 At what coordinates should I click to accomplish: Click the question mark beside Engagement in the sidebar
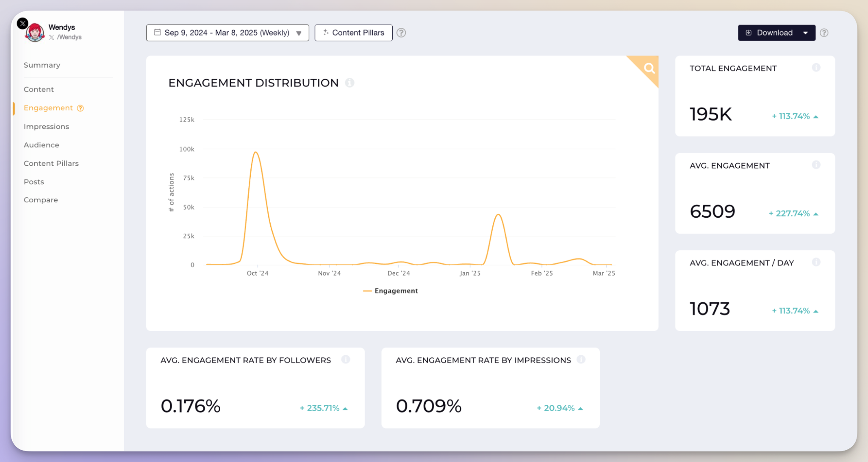click(80, 108)
